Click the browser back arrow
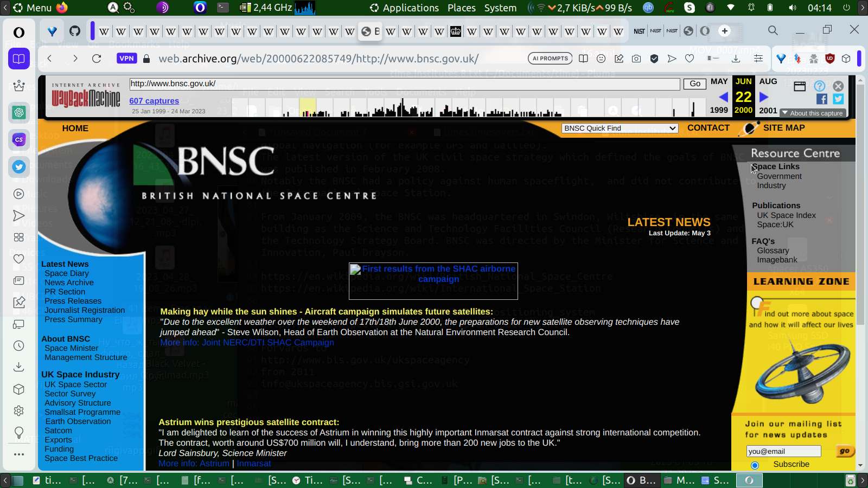The height and width of the screenshot is (488, 868). click(49, 59)
